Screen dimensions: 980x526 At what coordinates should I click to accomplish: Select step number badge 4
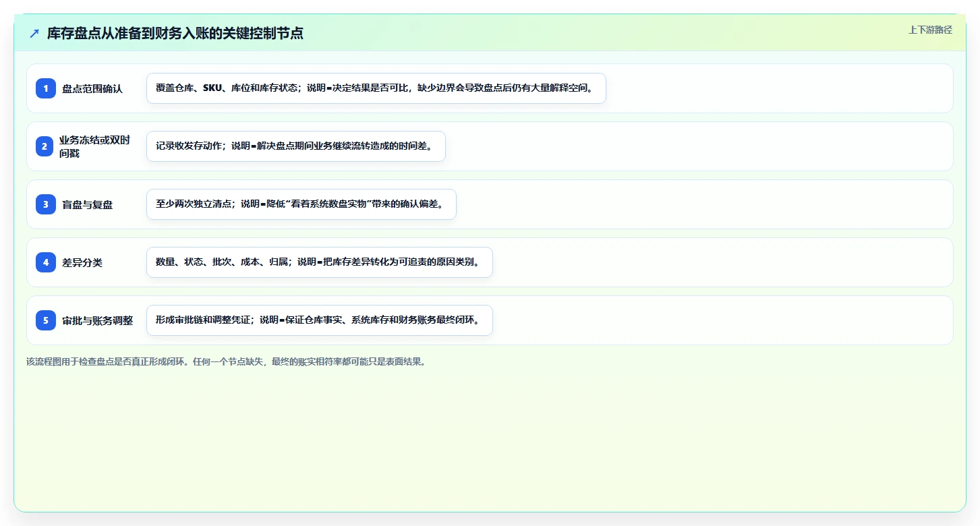(46, 262)
